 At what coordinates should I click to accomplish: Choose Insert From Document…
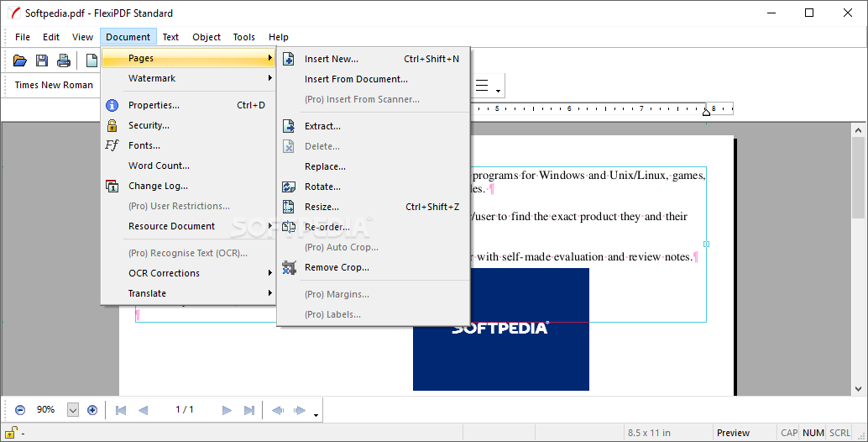374,79
